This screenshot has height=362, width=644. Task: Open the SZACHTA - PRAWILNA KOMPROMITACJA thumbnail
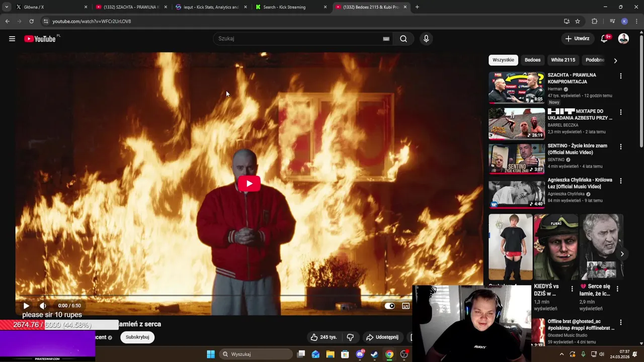(x=517, y=88)
